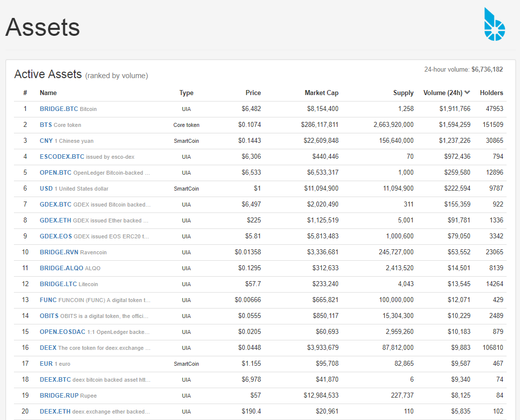Open the EUR asset link
Screen dimensions: 520x420
(46, 364)
